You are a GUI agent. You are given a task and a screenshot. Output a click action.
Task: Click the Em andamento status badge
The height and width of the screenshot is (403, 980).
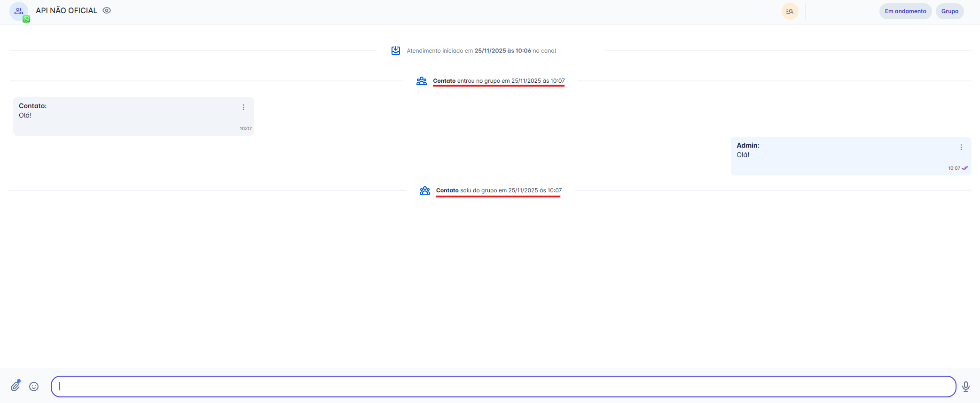click(905, 11)
